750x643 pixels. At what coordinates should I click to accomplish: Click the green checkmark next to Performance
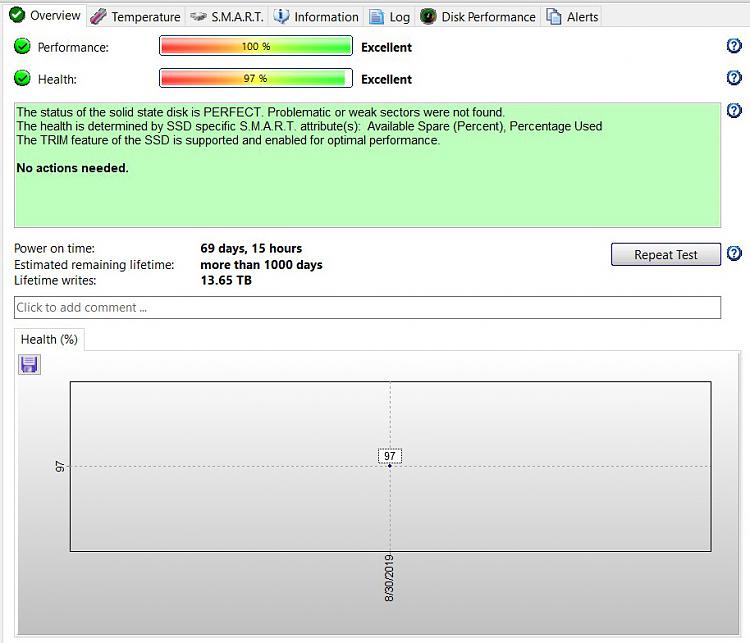pyautogui.click(x=22, y=46)
